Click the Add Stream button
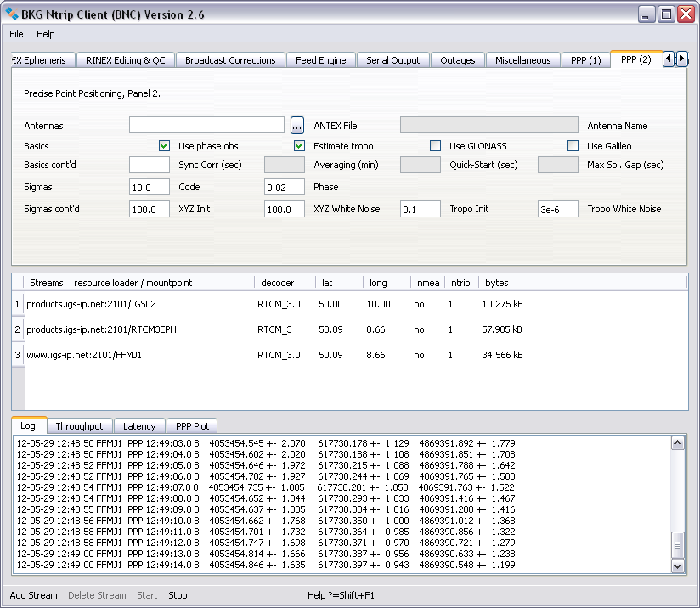The height and width of the screenshot is (608, 700). 33,595
